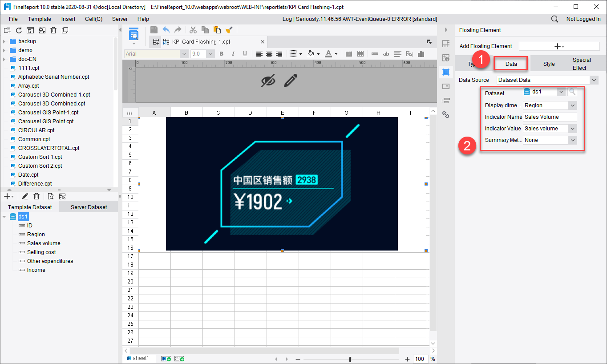Click hyperlink icon in right sidebar
Viewport: 607px width, 364px height.
coord(445,115)
